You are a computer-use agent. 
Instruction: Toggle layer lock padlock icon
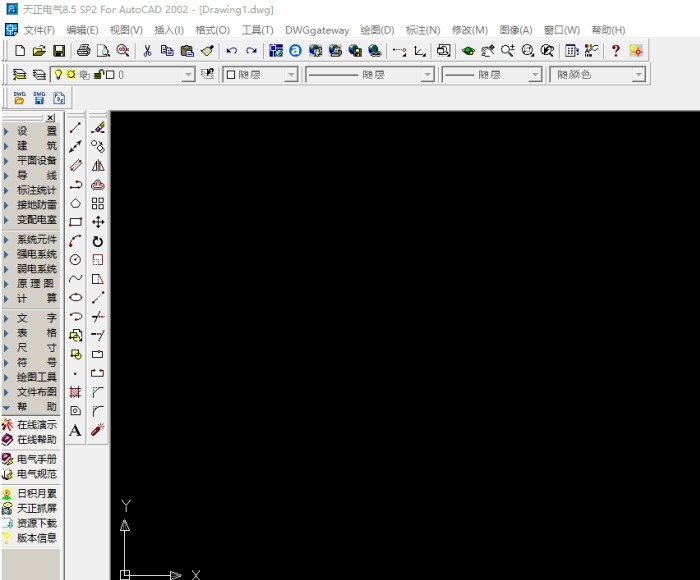point(99,75)
